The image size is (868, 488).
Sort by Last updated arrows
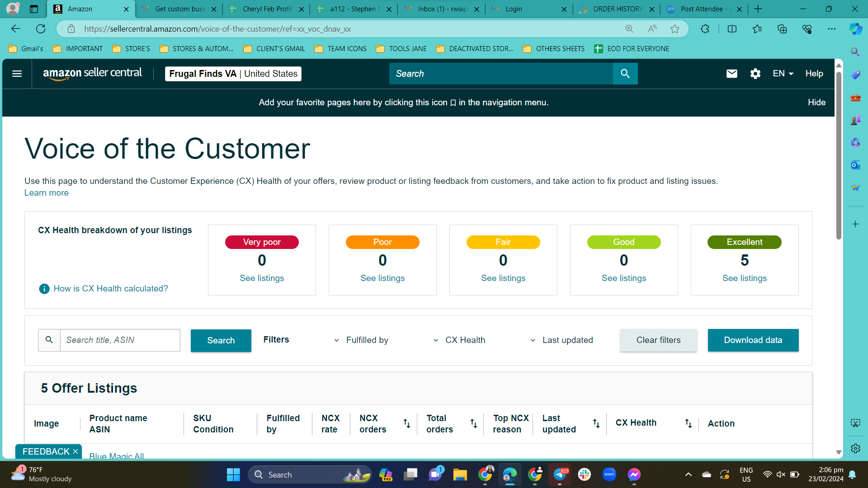[x=596, y=423]
